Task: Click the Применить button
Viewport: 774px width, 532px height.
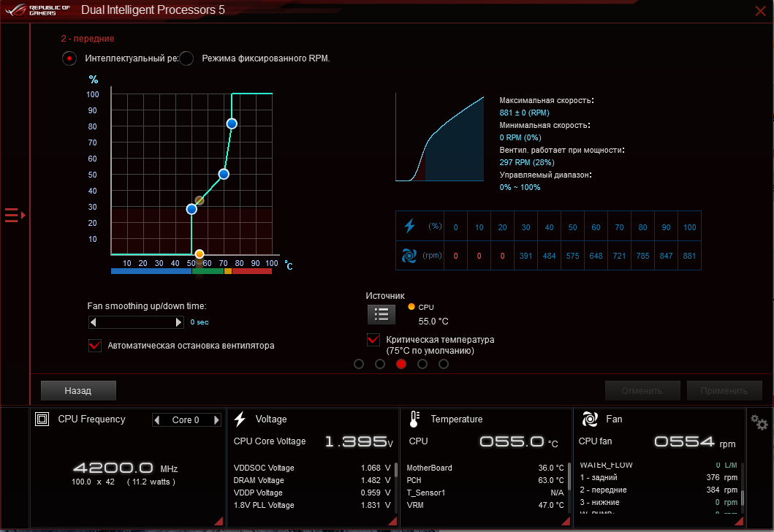Action: [724, 390]
